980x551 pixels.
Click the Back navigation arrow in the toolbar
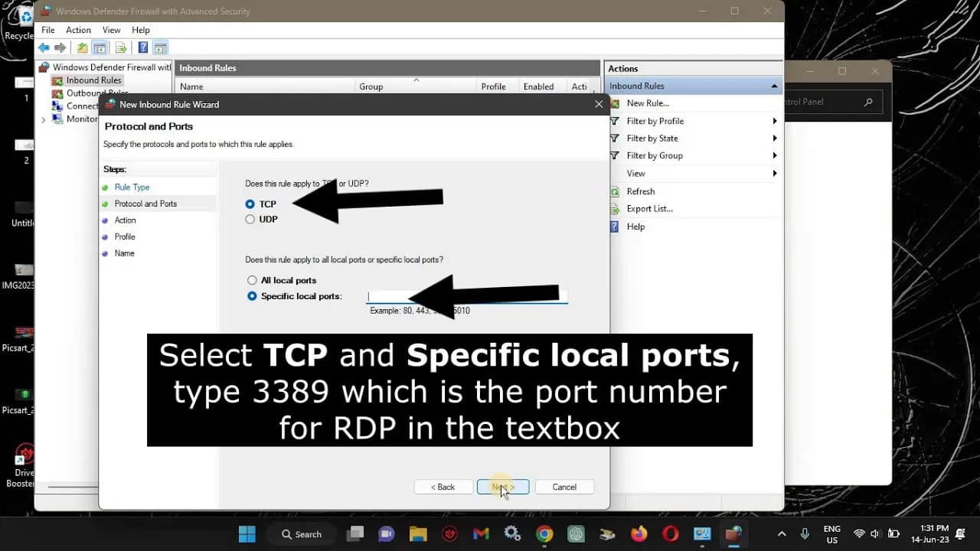44,47
